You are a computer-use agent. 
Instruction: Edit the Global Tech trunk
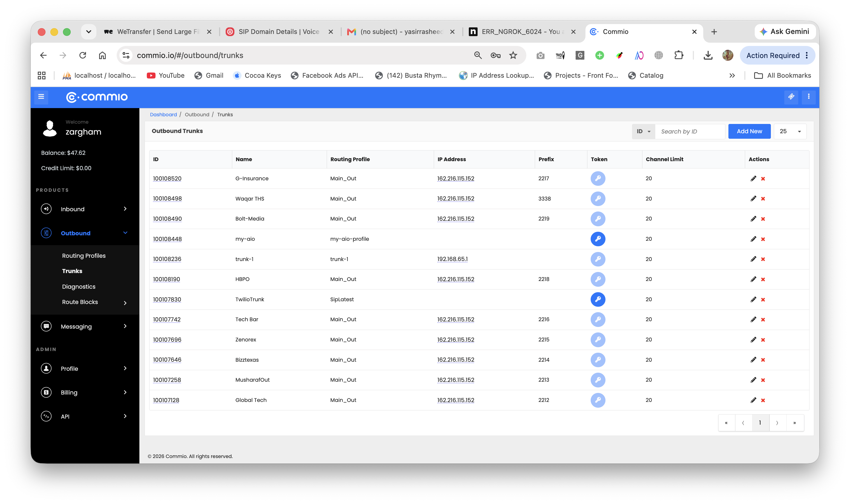(x=753, y=400)
